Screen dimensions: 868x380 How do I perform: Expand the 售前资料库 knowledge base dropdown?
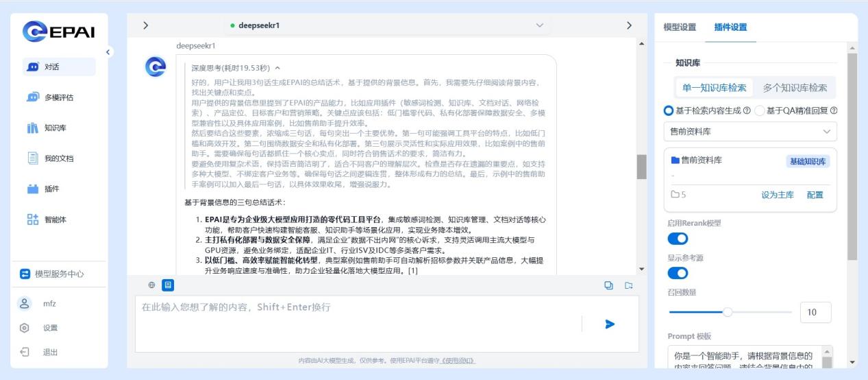point(750,131)
